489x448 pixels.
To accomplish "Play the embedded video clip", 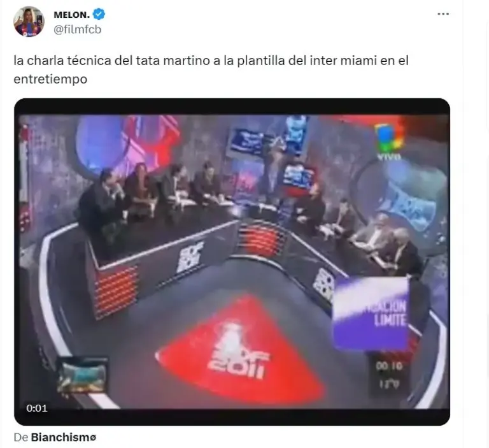I will point(232,262).
